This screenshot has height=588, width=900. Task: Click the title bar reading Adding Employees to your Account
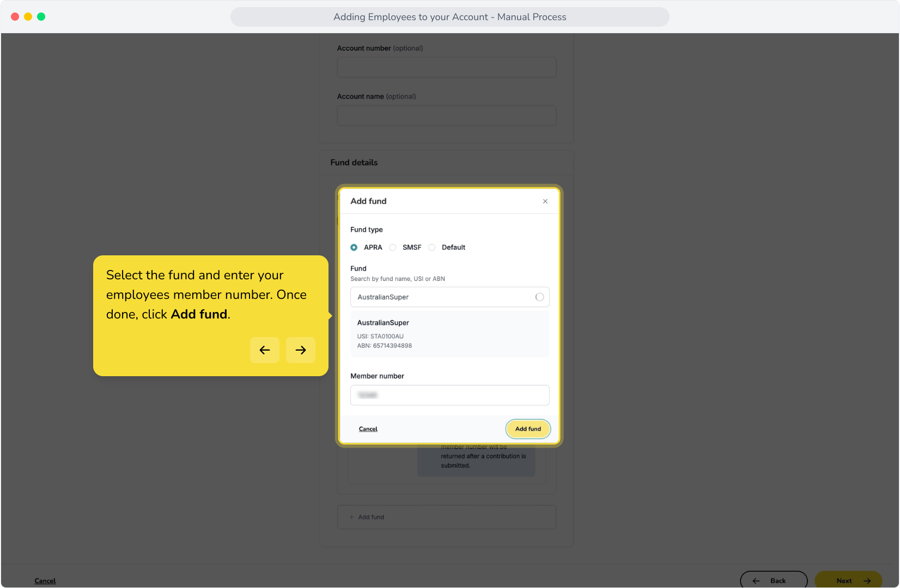(450, 17)
